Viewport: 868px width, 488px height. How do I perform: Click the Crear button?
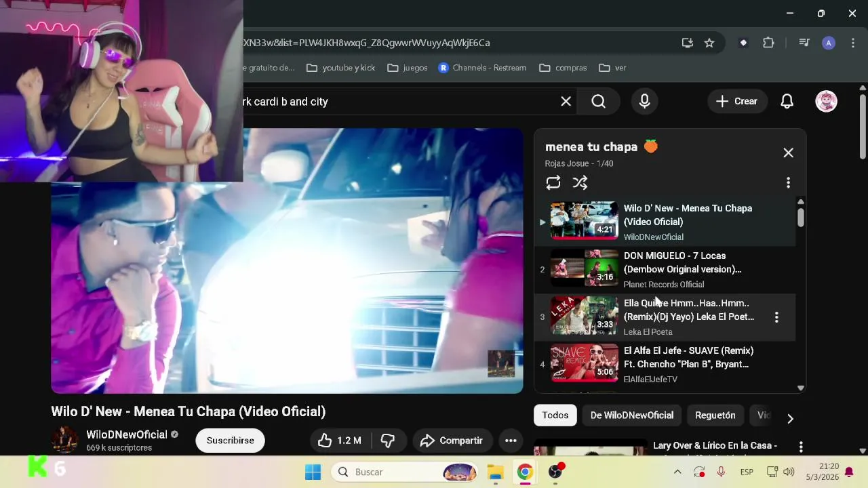(737, 102)
